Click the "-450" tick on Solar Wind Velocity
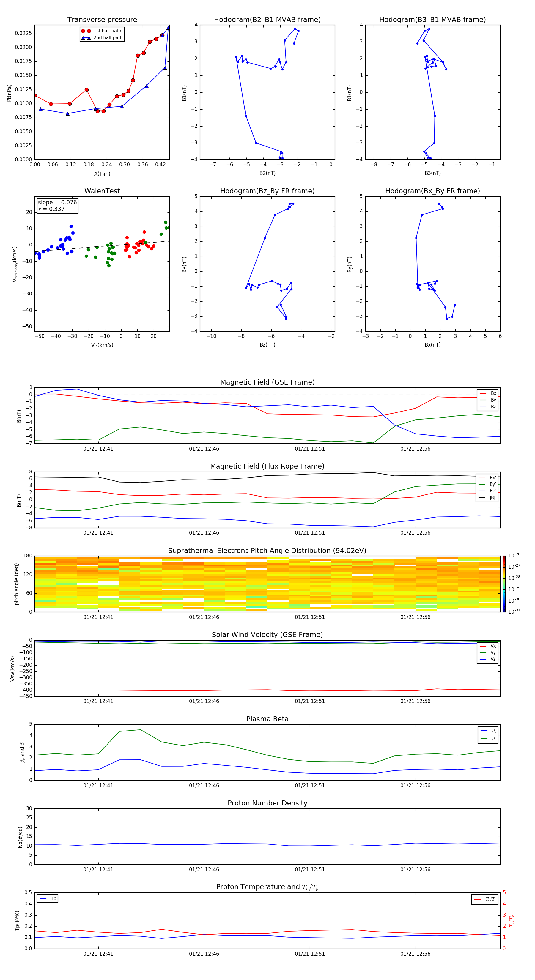The height and width of the screenshot is (980, 535). point(26,697)
